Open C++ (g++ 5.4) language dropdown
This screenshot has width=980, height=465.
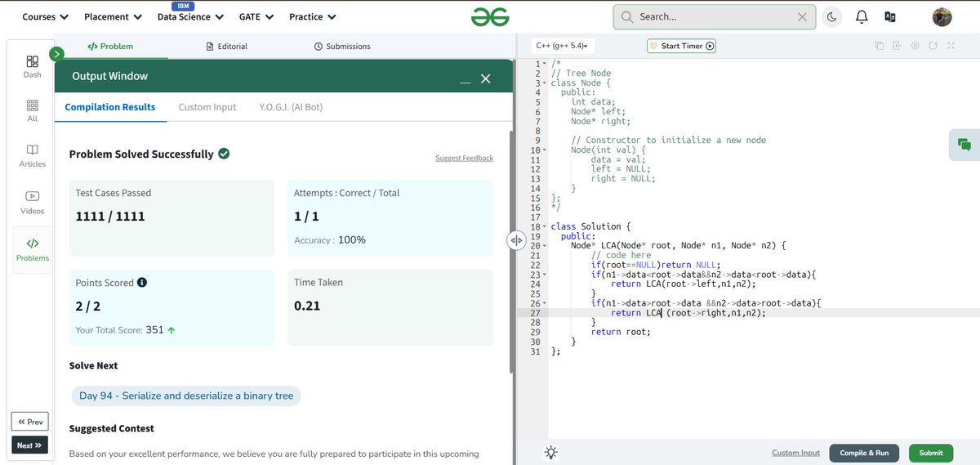pyautogui.click(x=563, y=46)
